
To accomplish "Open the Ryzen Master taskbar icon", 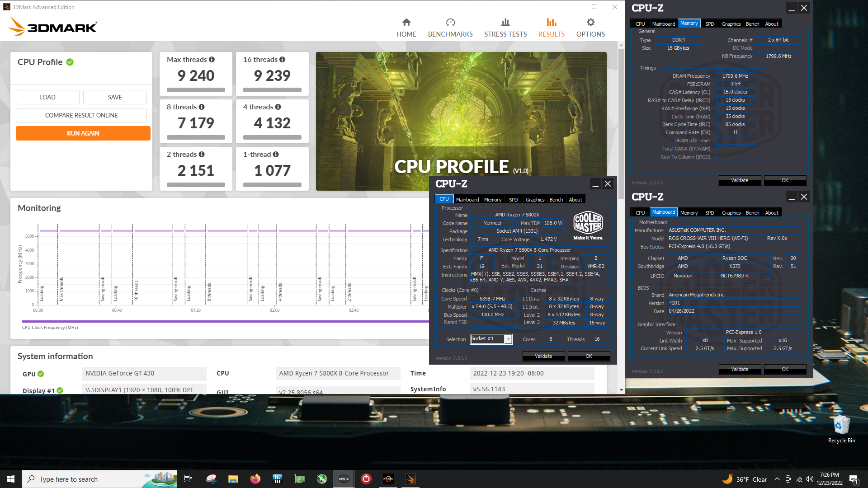I will [388, 479].
